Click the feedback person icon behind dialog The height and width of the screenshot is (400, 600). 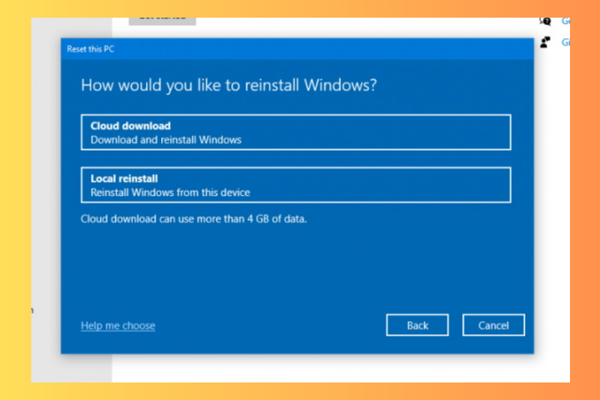click(x=545, y=42)
